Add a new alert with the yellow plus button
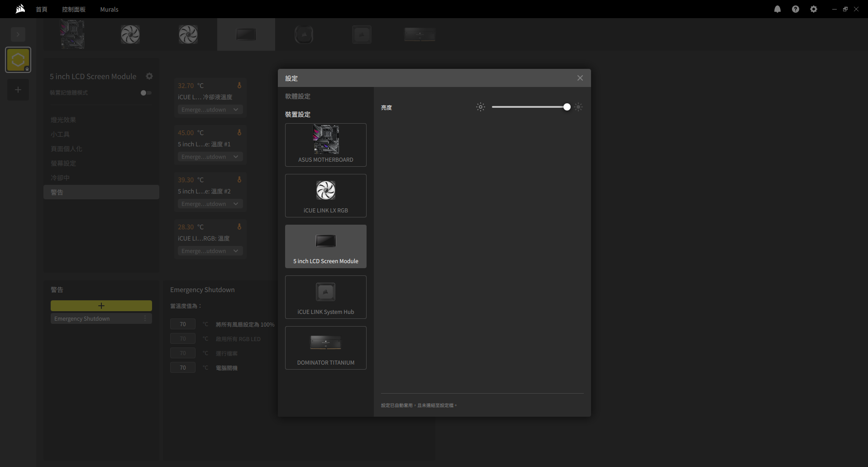 point(101,306)
